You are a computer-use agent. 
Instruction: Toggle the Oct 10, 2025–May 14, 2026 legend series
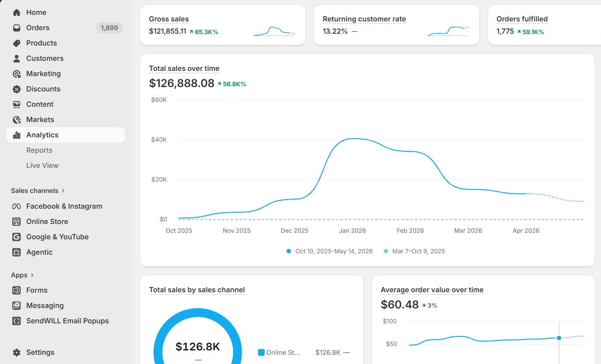[x=329, y=251]
